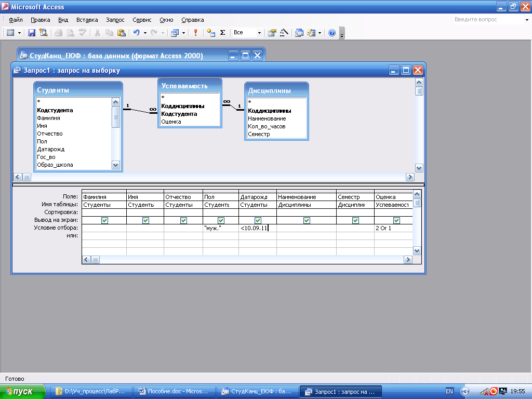This screenshot has height=399, width=532.
Task: Click the New Object icon
Action: [311, 33]
